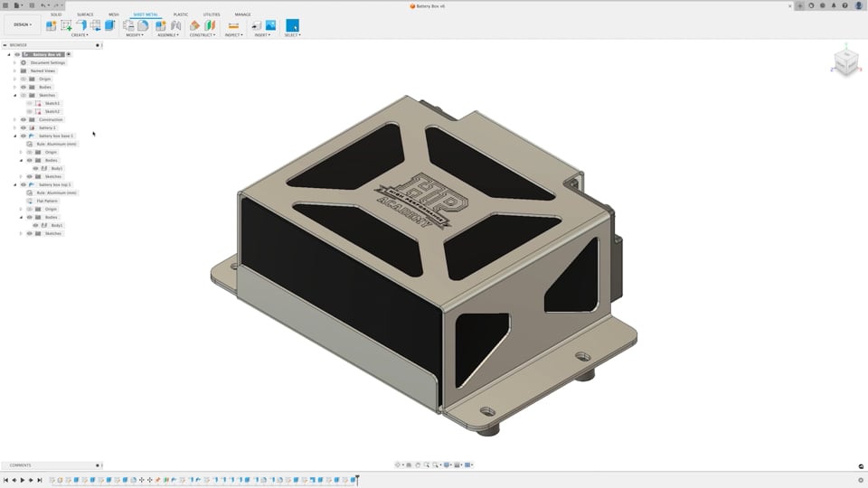Show Sketch1 using its eye icon
The width and height of the screenshot is (868, 488).
29,103
